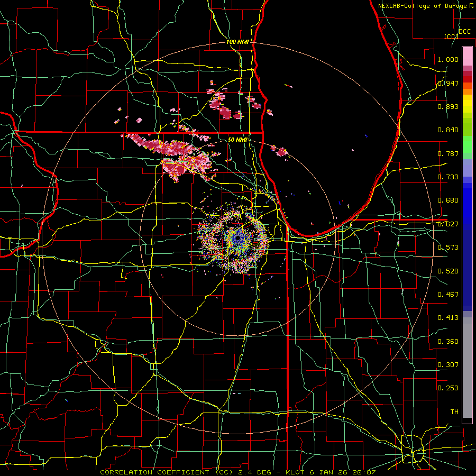The image size is (476, 476).
Task: Select the 0.787 legend value
Action: 448,153
